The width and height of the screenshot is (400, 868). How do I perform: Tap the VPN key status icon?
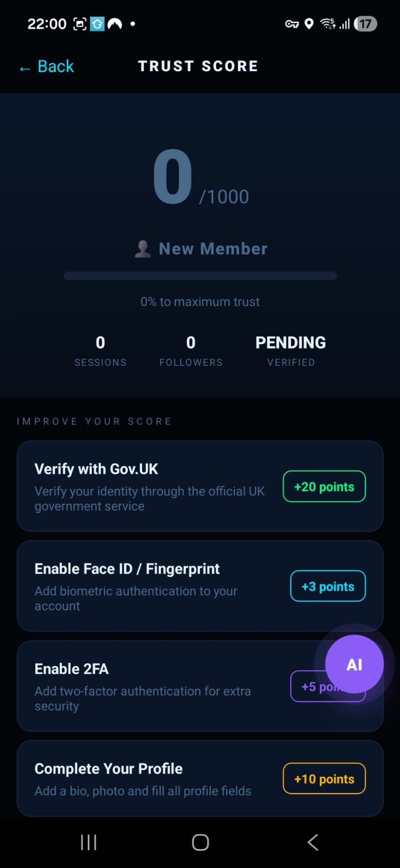point(292,24)
